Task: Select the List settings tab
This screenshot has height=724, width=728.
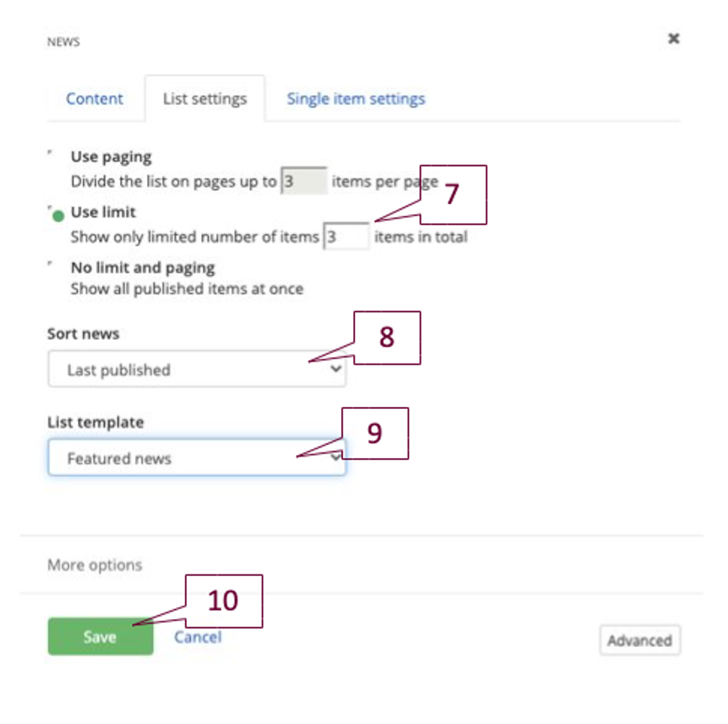Action: (204, 99)
